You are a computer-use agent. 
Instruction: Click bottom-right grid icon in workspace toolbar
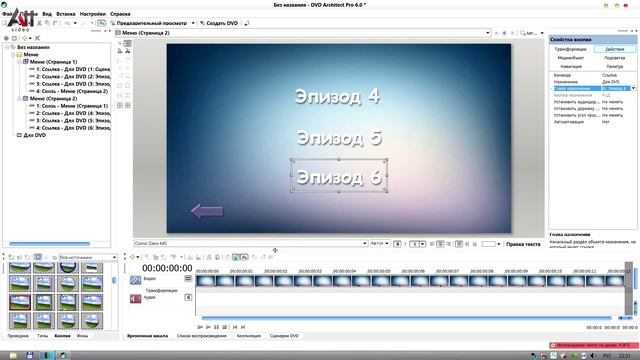[128, 105]
